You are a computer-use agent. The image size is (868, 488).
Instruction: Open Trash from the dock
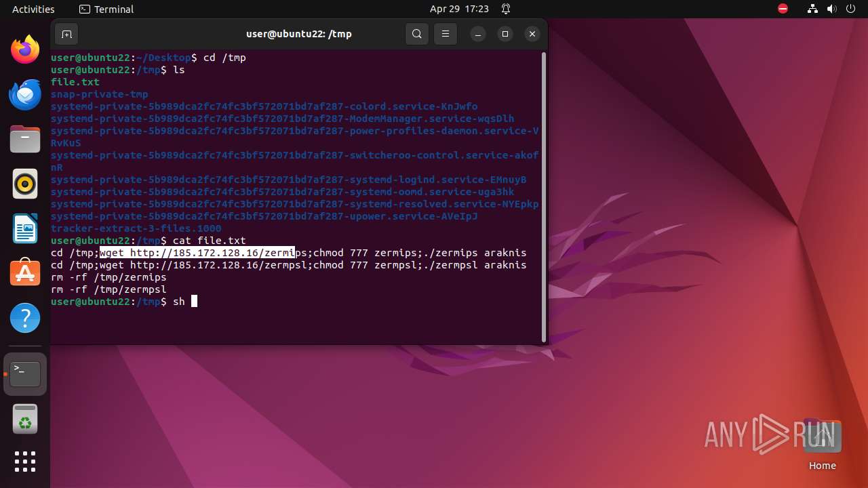pyautogui.click(x=25, y=419)
